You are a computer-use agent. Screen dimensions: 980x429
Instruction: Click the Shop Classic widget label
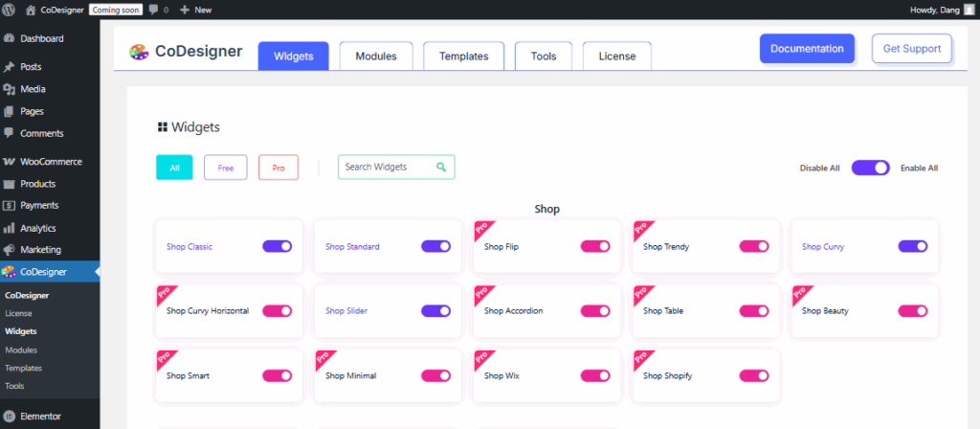(x=189, y=247)
